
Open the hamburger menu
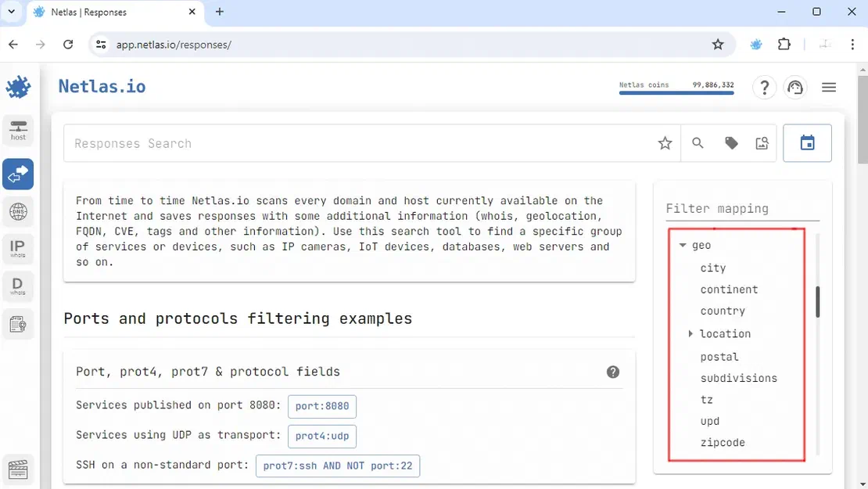[829, 87]
